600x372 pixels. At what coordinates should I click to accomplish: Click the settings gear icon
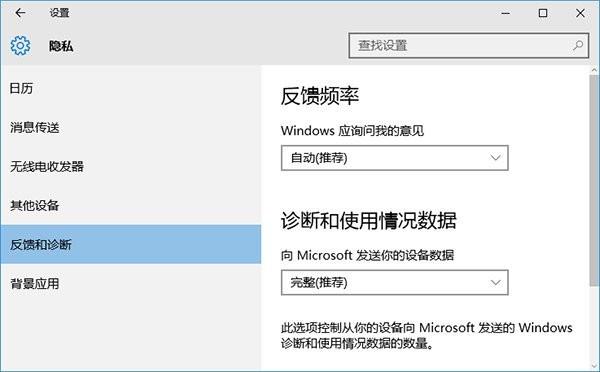(x=20, y=46)
